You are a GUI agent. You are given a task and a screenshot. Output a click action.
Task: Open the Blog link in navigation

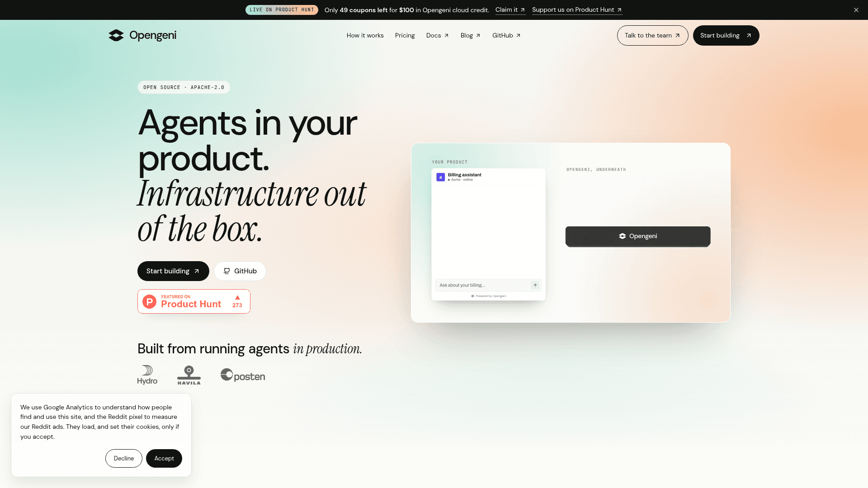(470, 35)
